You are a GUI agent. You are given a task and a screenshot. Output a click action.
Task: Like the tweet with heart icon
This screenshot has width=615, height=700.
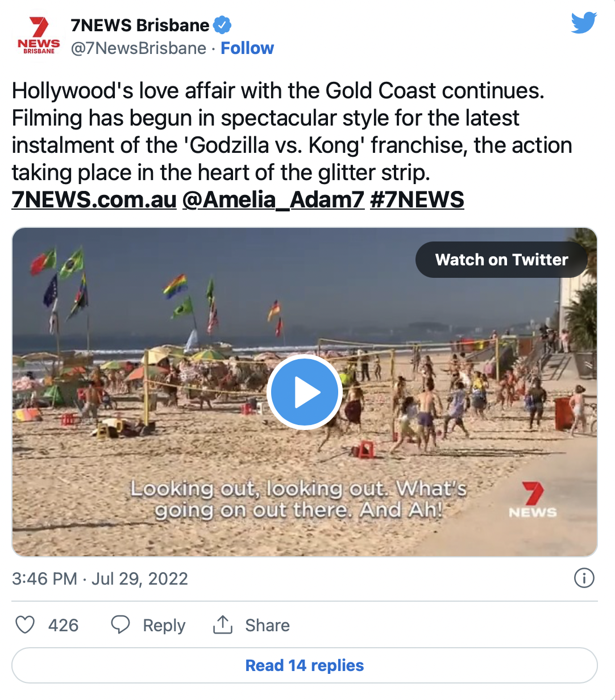pos(25,625)
